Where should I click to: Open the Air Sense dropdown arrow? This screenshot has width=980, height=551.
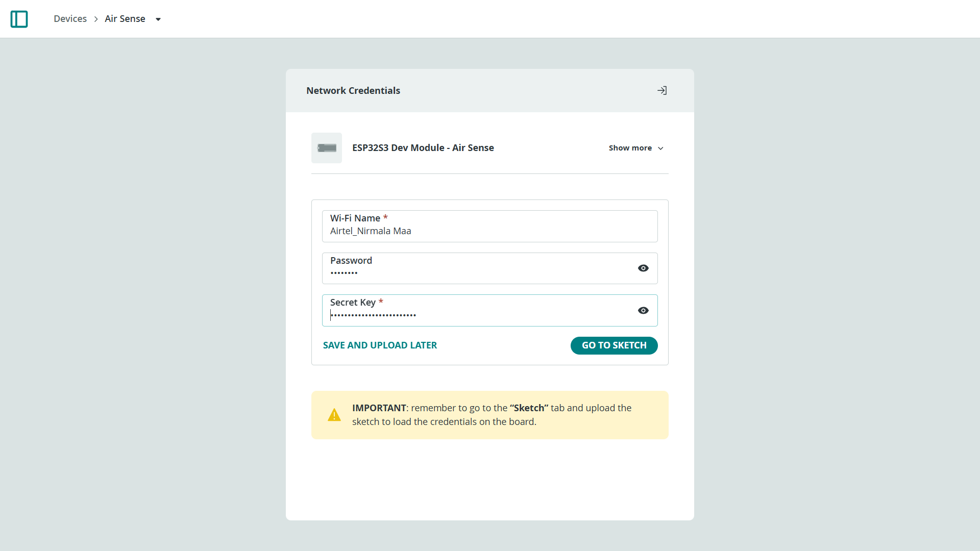click(x=158, y=19)
